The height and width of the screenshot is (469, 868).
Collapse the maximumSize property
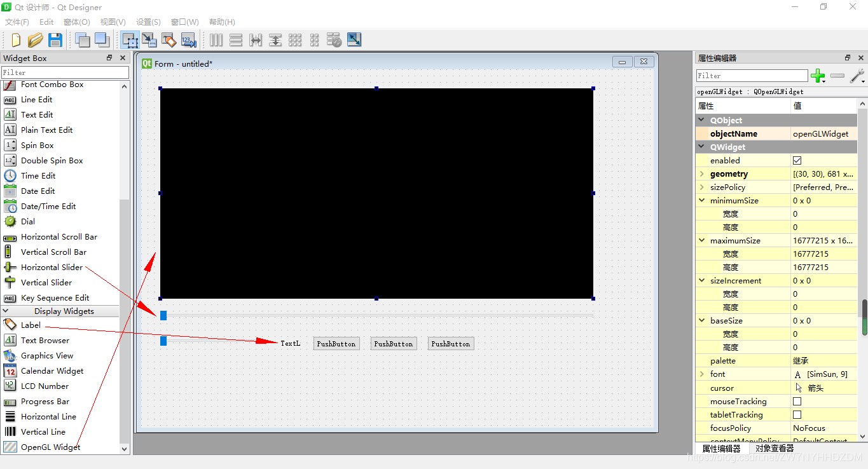coord(701,240)
